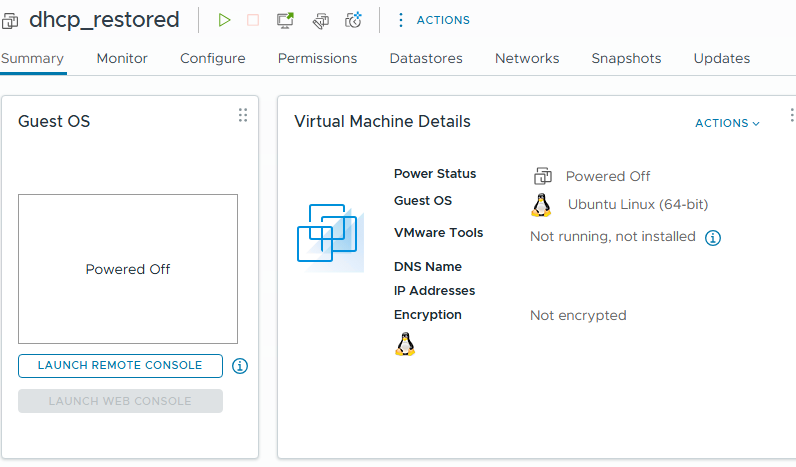Click the 'Guest OS' label in details
This screenshot has height=467, width=796.
(423, 201)
